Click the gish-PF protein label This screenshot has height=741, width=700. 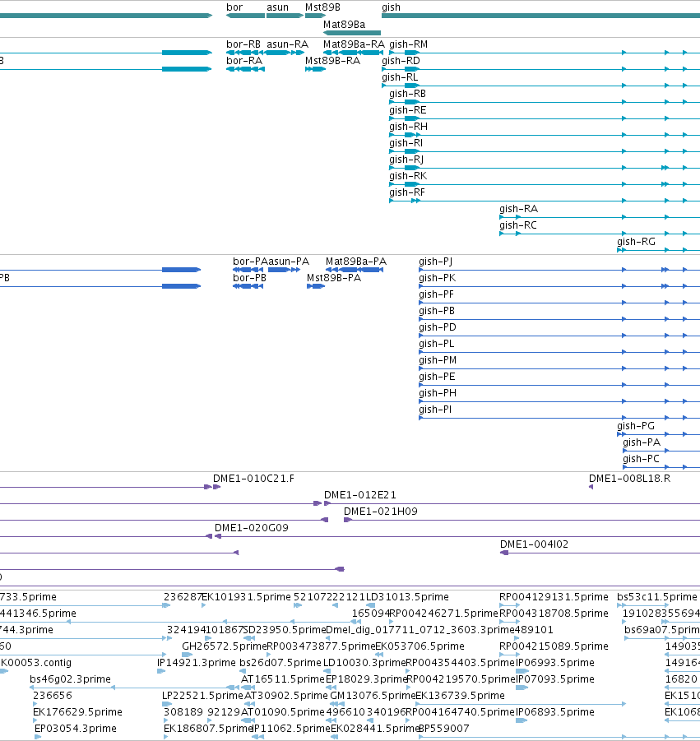click(x=436, y=294)
